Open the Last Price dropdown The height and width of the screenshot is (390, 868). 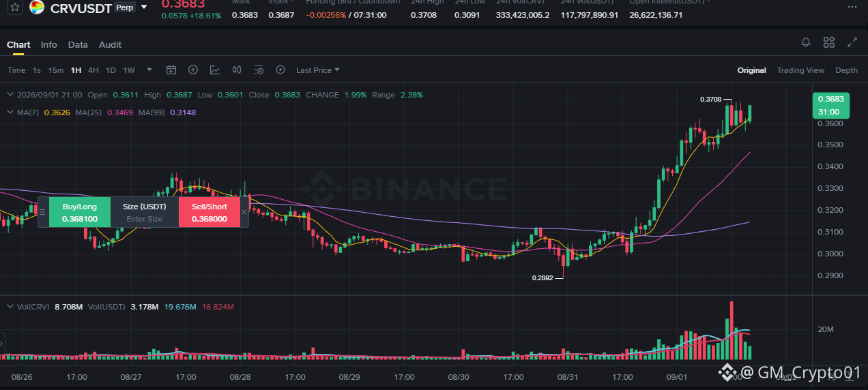click(318, 70)
